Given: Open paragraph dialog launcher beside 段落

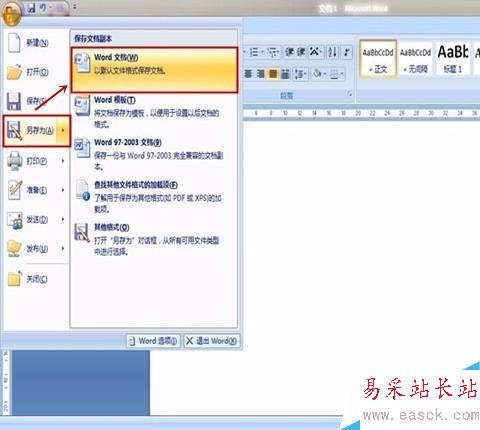Looking at the screenshot, I should (350, 94).
